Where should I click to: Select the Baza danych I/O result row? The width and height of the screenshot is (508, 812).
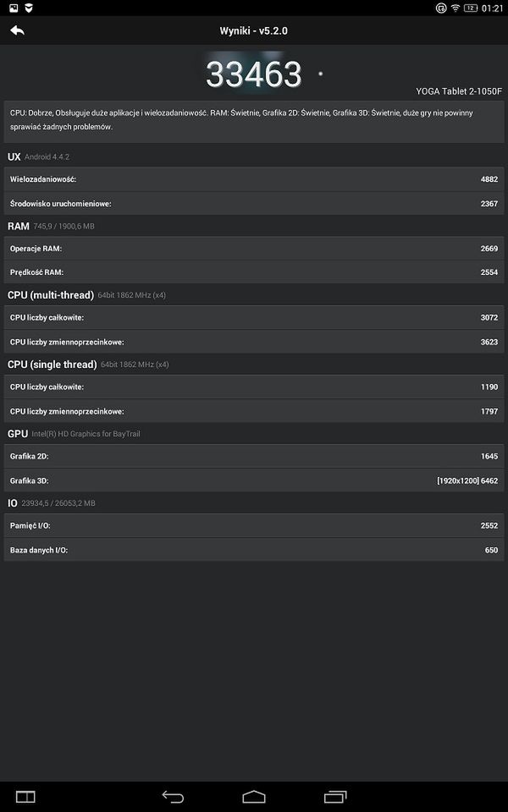click(x=254, y=550)
